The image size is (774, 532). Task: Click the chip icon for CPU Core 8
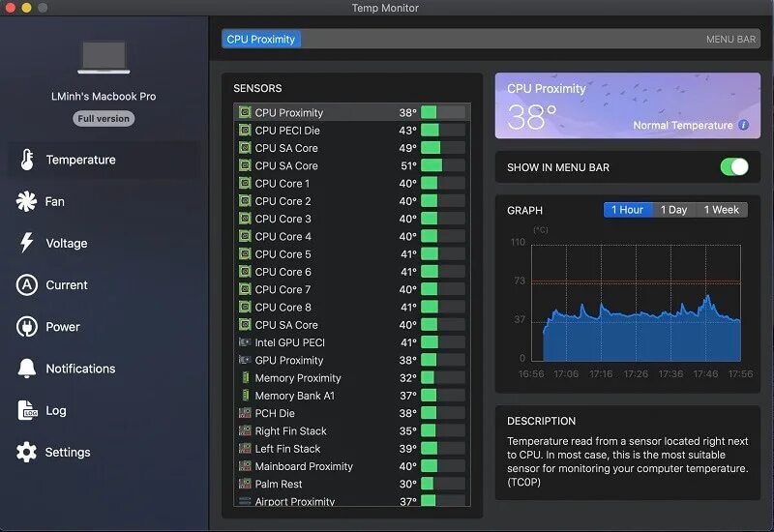tap(245, 307)
